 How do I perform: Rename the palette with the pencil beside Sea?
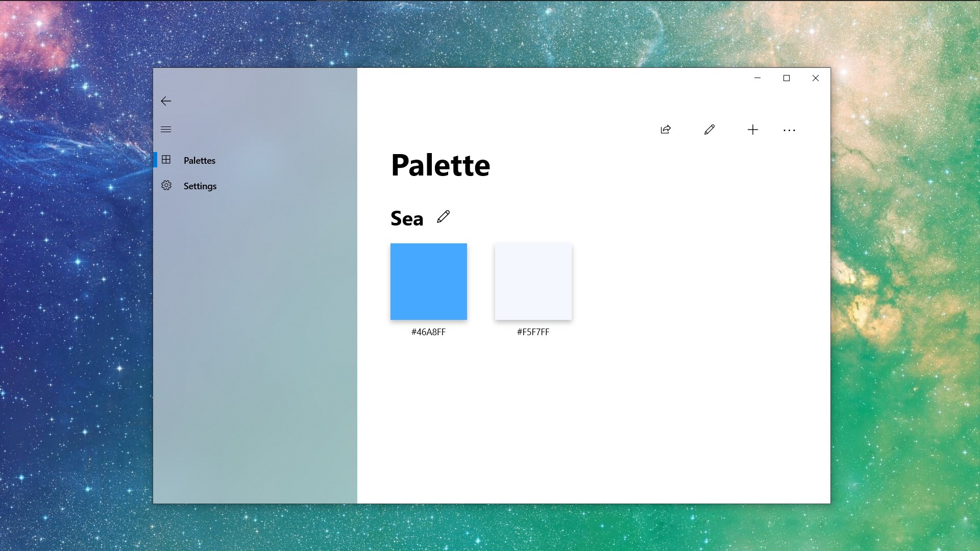443,217
